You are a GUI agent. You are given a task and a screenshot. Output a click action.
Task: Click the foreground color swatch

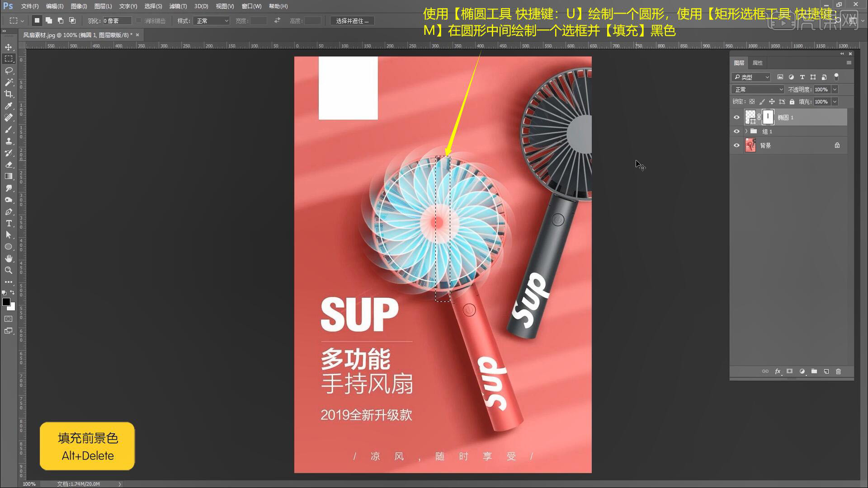coord(6,302)
